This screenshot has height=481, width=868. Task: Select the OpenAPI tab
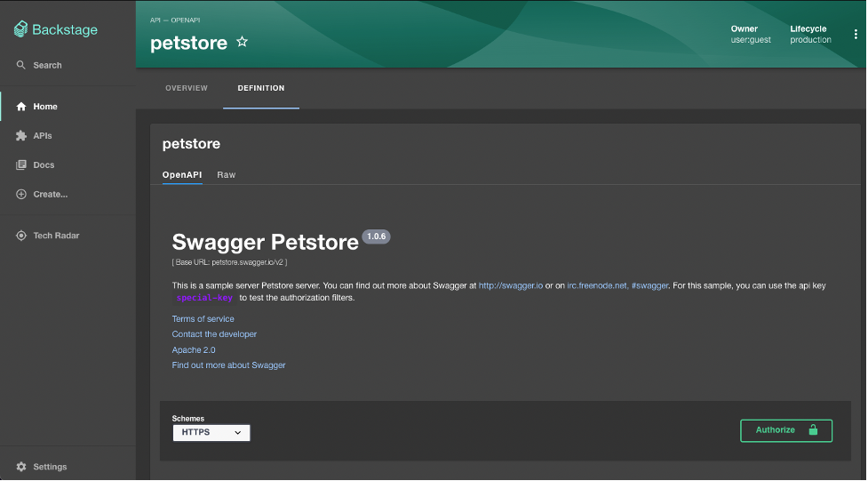click(182, 174)
